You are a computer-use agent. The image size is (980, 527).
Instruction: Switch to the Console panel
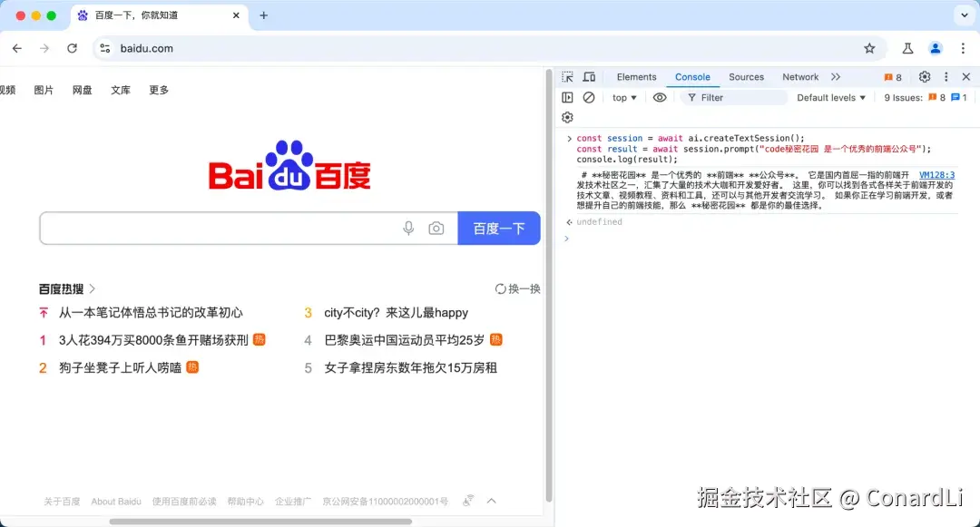[x=692, y=77]
